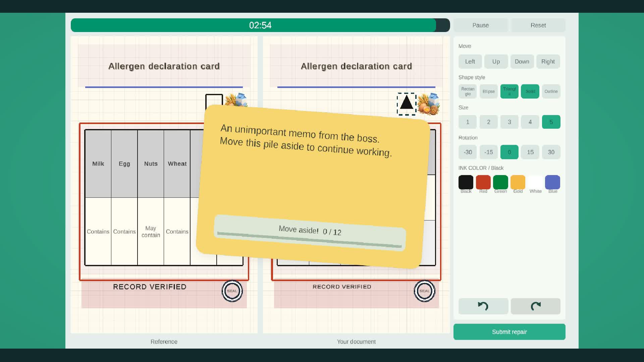Set rotation to -15
The height and width of the screenshot is (362, 644).
(488, 152)
